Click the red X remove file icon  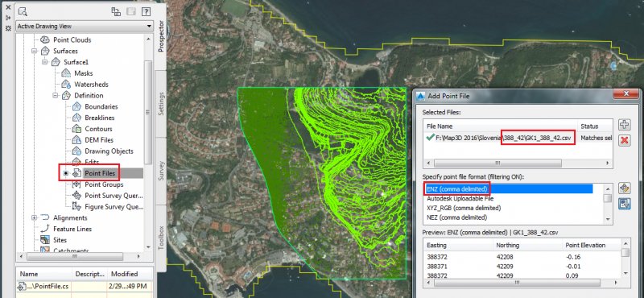[x=625, y=140]
